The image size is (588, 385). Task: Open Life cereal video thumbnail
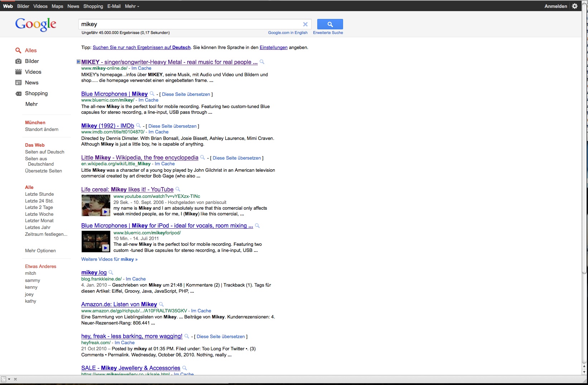click(x=96, y=205)
